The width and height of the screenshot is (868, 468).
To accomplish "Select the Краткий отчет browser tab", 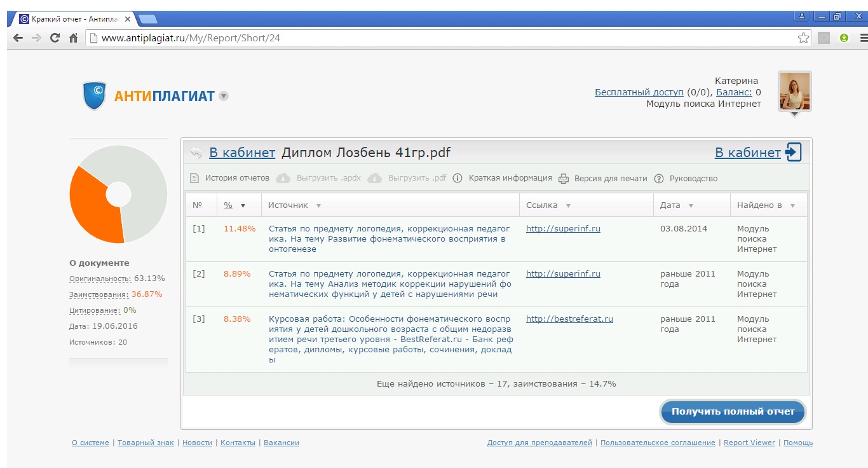I will tap(74, 19).
